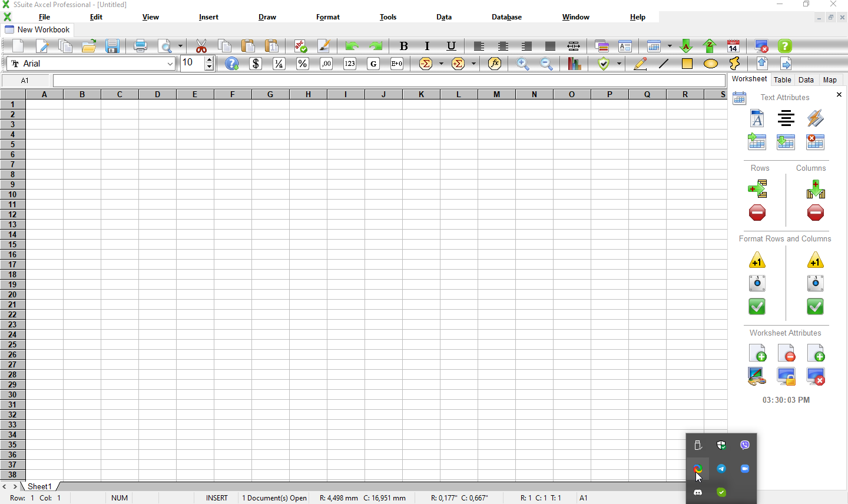
Task: Toggle underline formatting
Action: (x=451, y=46)
